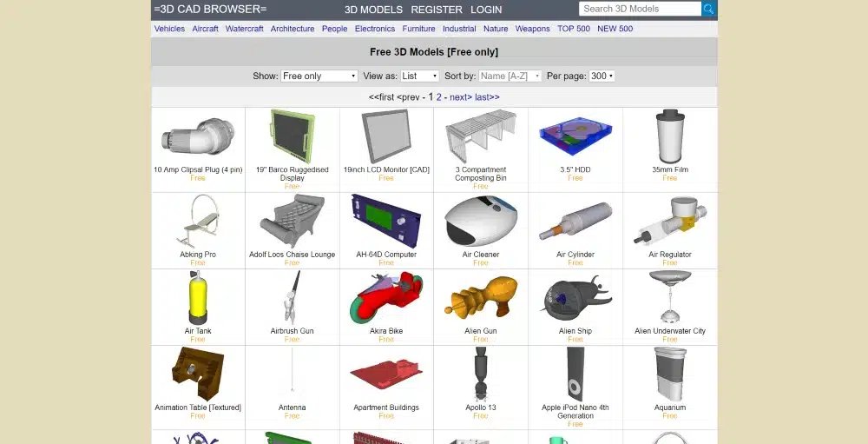Open the Air Regulator model image
This screenshot has height=444, width=868.
click(670, 222)
